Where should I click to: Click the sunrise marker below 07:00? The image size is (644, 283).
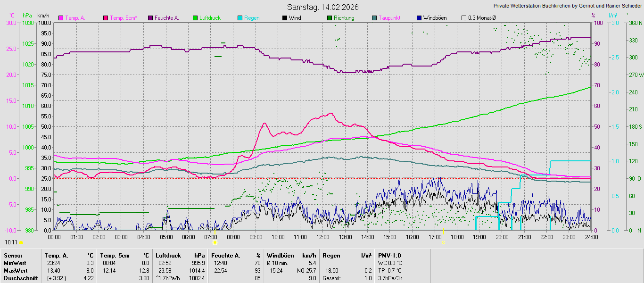[215, 242]
